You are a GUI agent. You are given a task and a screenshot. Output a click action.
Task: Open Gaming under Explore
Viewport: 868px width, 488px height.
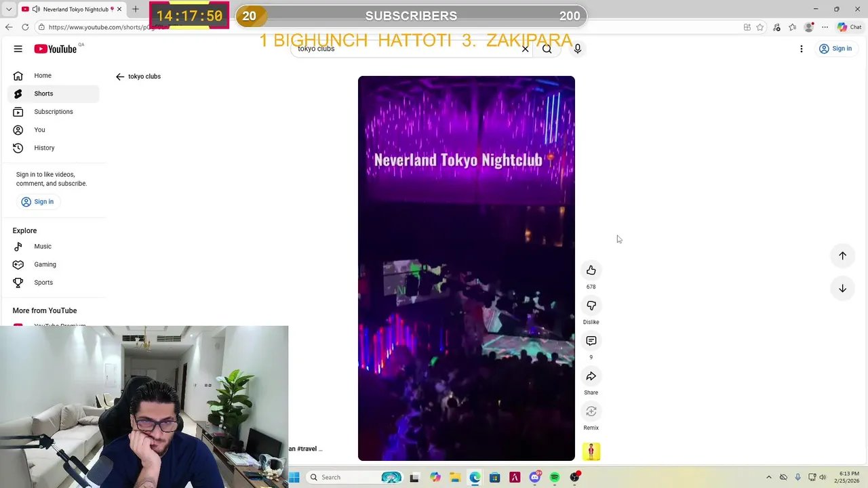(53, 264)
